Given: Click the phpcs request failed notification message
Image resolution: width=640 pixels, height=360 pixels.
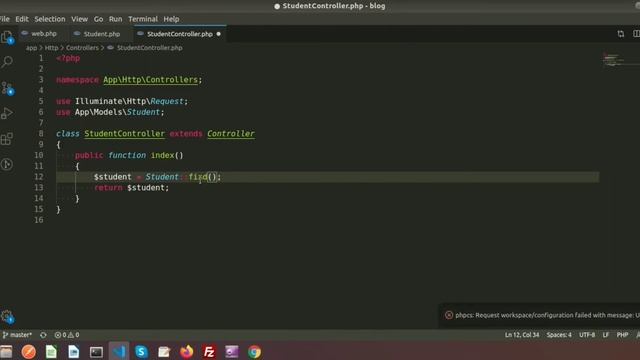Looking at the screenshot, I should [x=547, y=315].
